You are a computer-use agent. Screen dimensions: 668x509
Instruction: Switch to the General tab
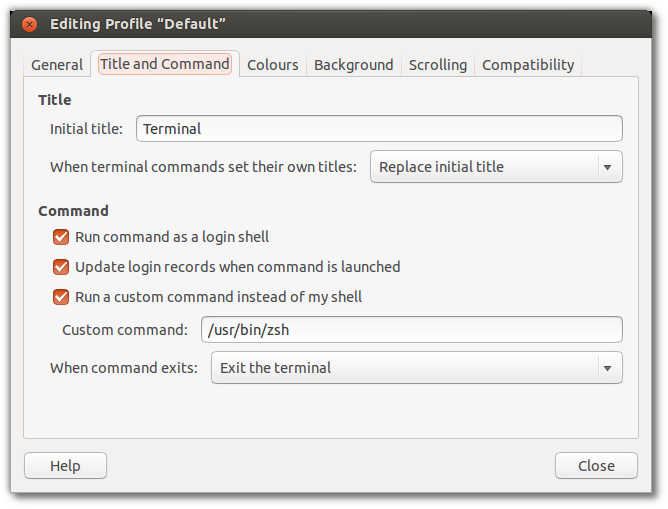57,65
